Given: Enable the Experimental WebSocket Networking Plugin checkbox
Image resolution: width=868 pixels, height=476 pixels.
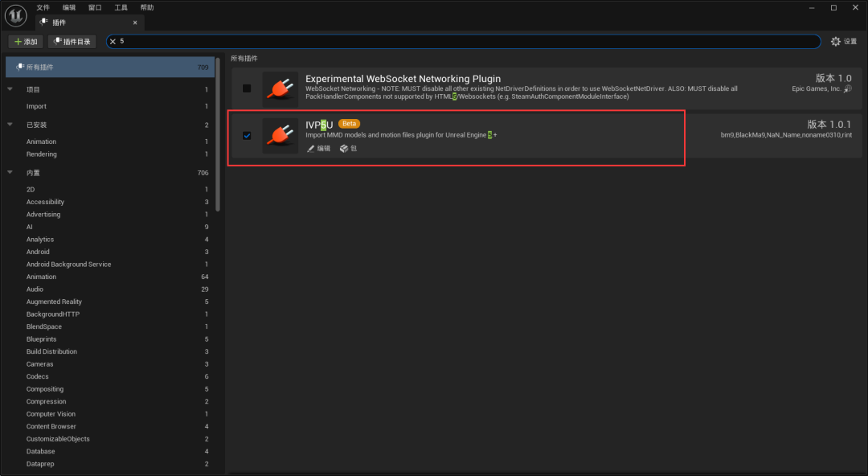Looking at the screenshot, I should click(247, 88).
